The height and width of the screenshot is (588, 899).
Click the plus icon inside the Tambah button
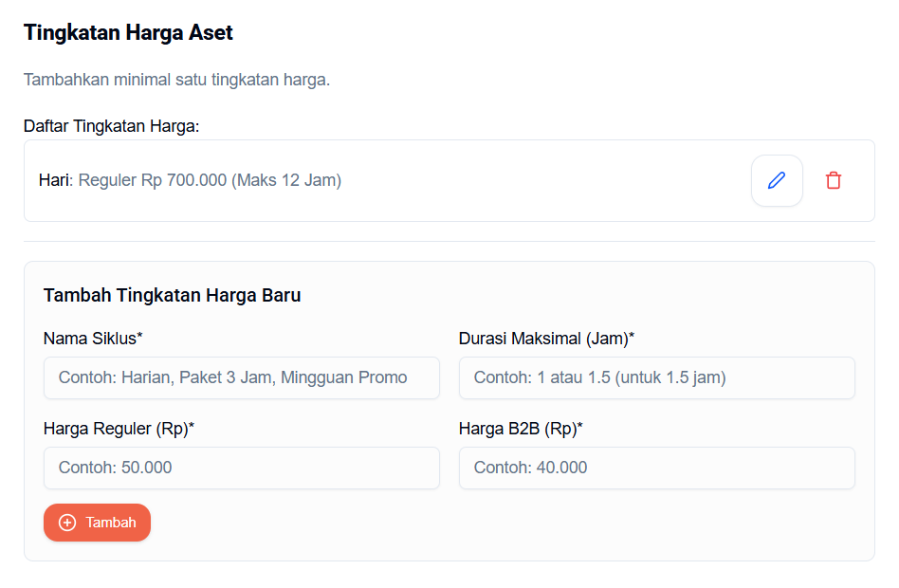(67, 523)
